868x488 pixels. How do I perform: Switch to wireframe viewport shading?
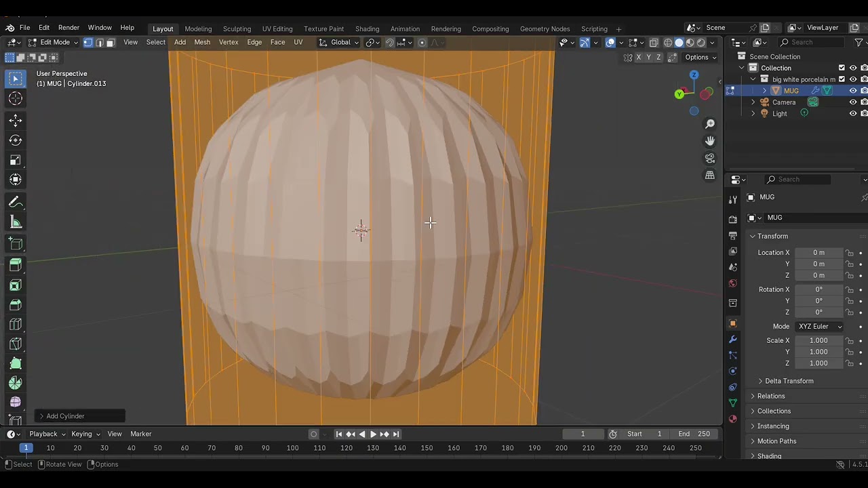tap(668, 42)
